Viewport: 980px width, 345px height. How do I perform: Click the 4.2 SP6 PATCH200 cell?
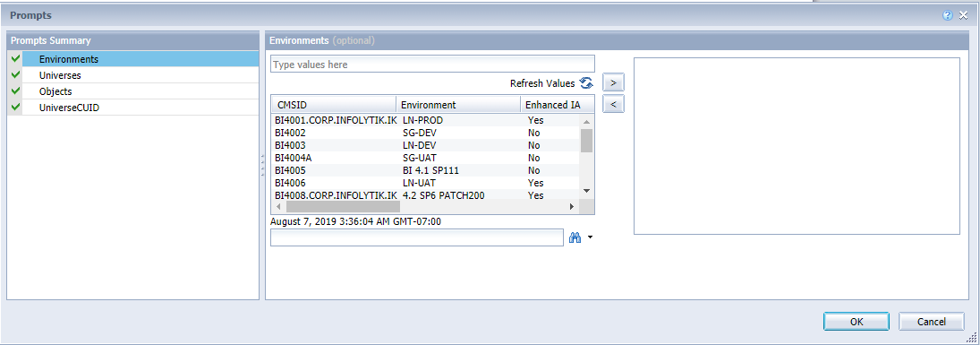[x=443, y=195]
